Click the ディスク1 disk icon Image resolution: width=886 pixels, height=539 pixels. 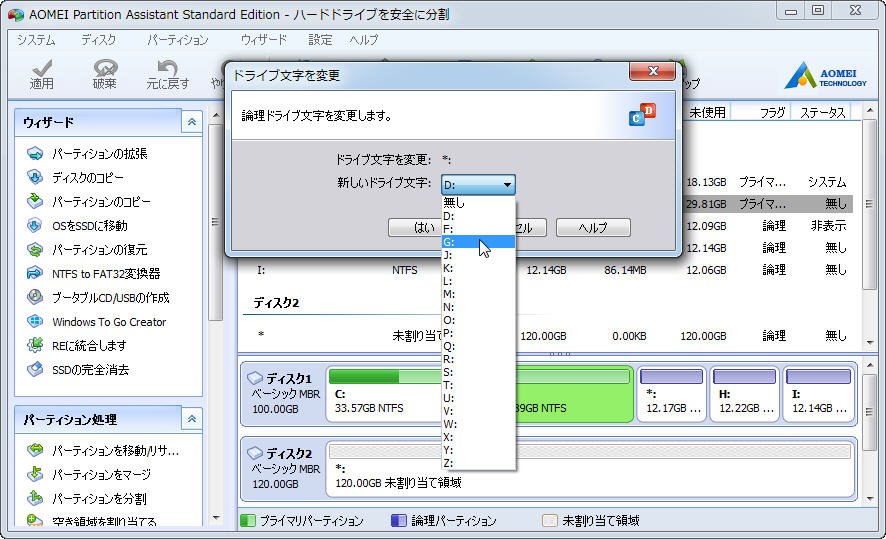(255, 377)
